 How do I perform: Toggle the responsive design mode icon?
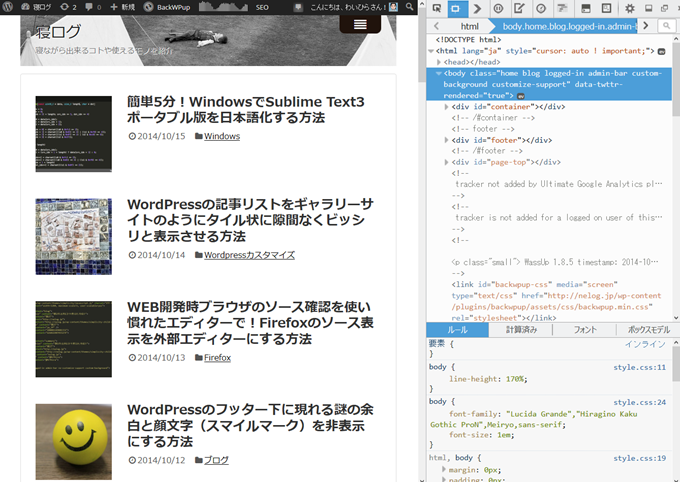tap(586, 8)
